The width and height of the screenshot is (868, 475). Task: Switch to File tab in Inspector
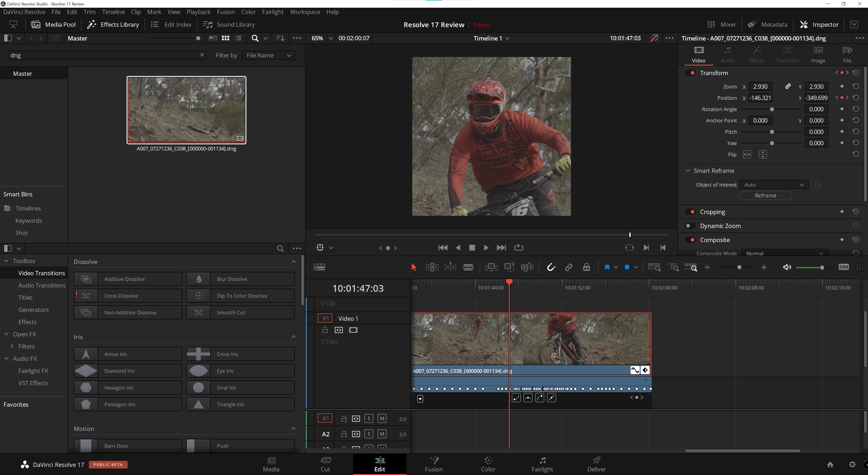pyautogui.click(x=847, y=55)
